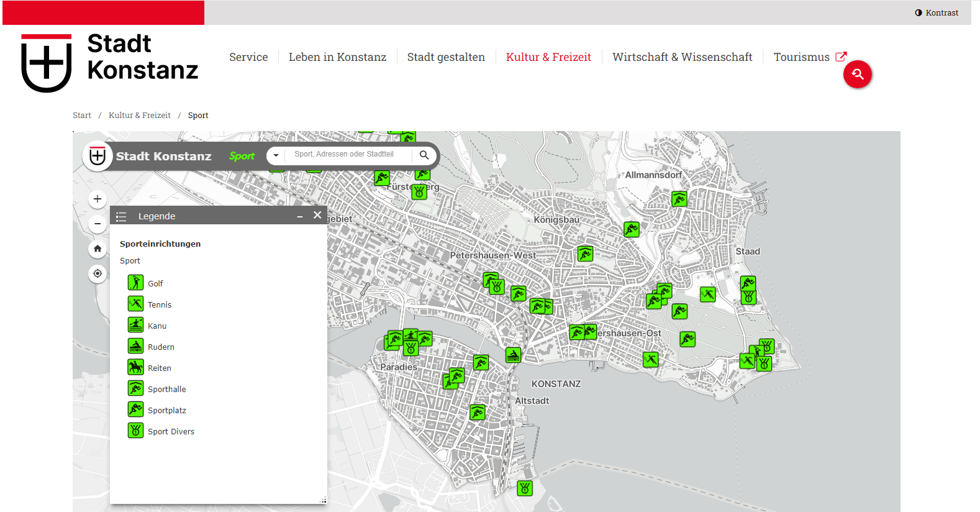Viewport: 980px width, 512px height.
Task: Click the map search magnifier button
Action: (x=424, y=155)
